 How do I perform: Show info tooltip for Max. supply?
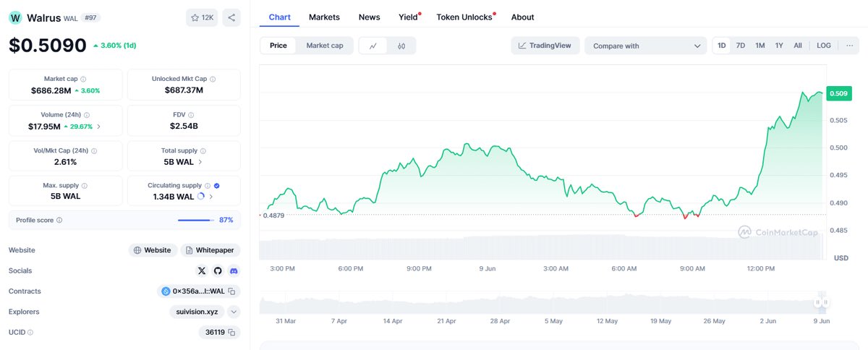pos(85,186)
